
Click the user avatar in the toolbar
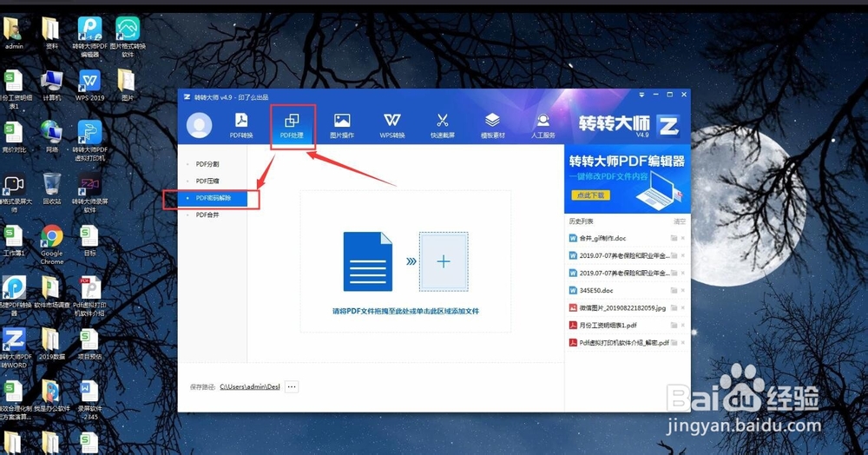click(200, 125)
